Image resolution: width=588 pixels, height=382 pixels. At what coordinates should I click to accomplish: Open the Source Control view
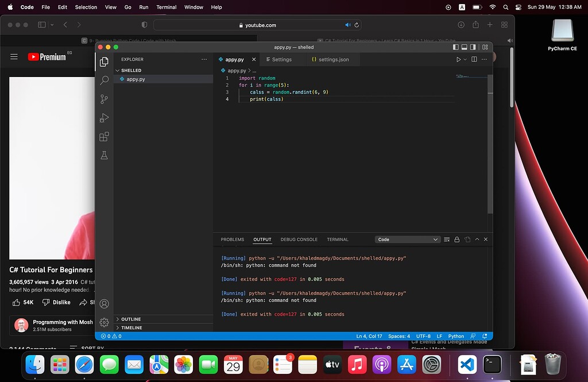point(104,99)
